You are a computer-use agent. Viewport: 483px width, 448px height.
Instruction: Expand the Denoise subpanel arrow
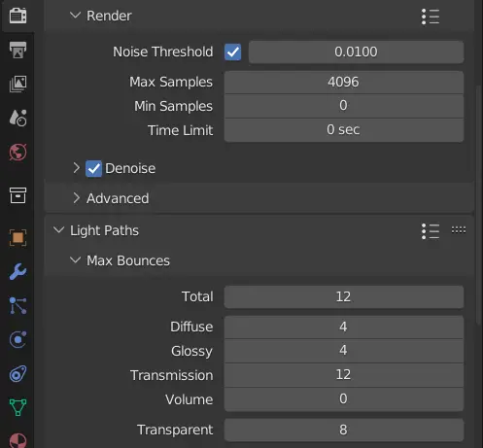click(76, 168)
